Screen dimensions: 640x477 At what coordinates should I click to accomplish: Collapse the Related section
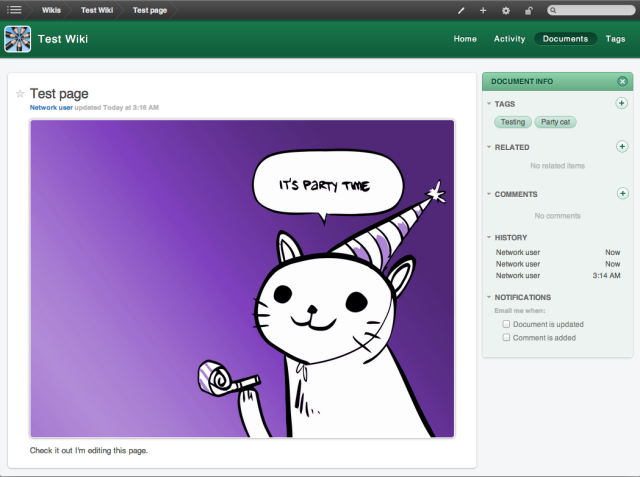tap(489, 147)
